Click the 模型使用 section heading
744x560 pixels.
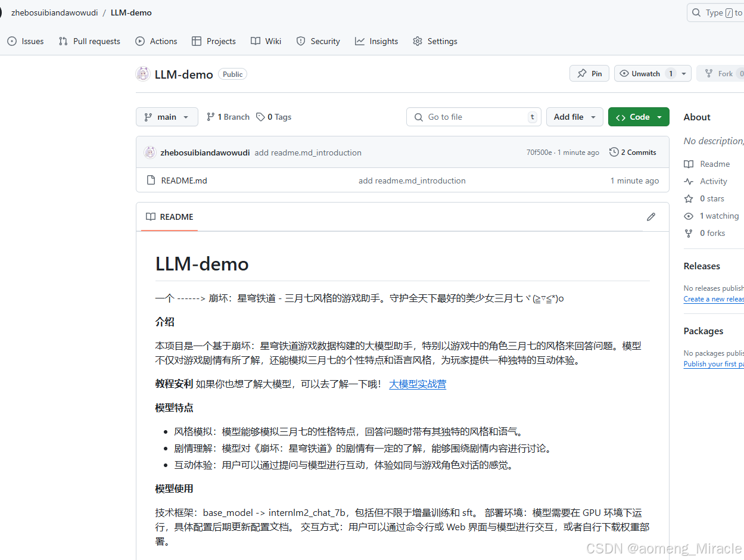pyautogui.click(x=174, y=489)
